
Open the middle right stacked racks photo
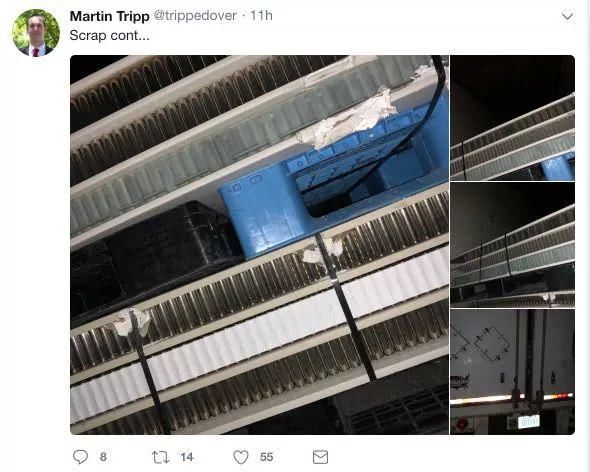point(512,245)
